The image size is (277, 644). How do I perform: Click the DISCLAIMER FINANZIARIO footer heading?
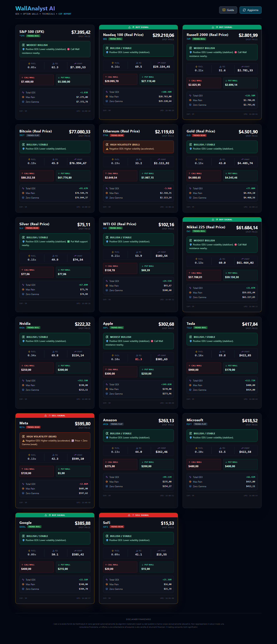click(138, 619)
